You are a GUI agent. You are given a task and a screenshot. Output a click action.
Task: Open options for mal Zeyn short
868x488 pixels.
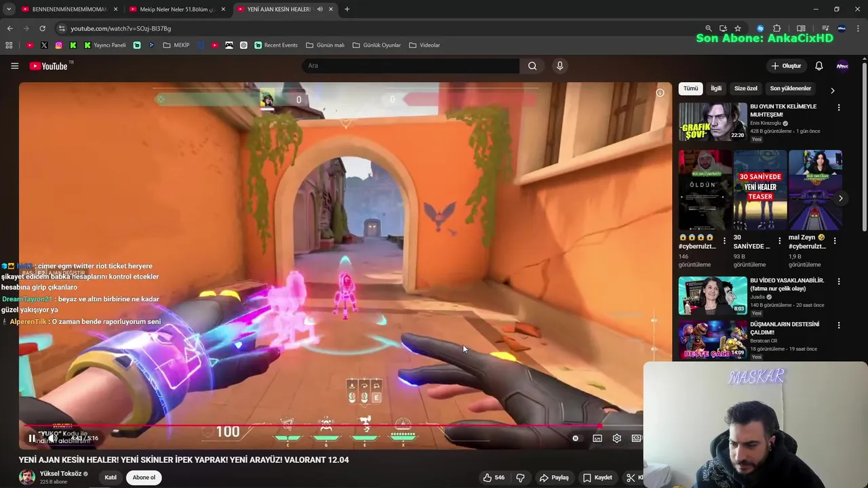(834, 241)
